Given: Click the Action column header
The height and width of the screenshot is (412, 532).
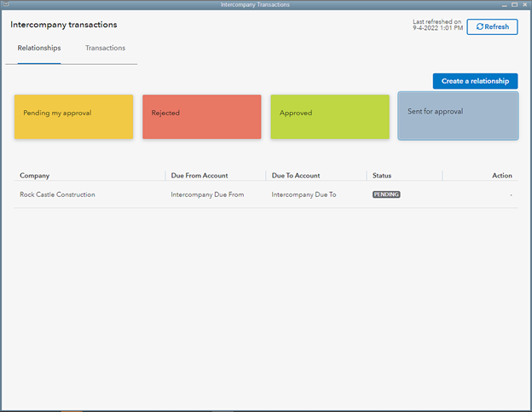Looking at the screenshot, I should click(502, 176).
